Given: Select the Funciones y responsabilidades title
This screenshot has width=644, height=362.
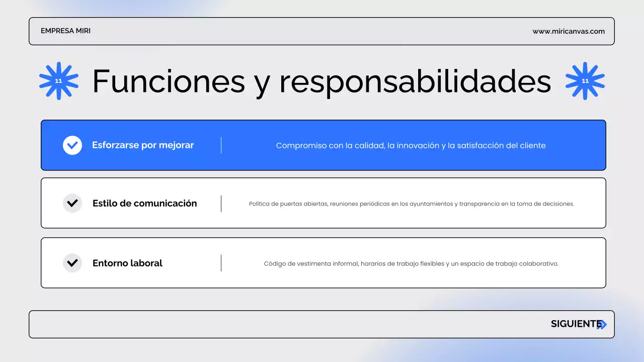Looking at the screenshot, I should pos(321,81).
